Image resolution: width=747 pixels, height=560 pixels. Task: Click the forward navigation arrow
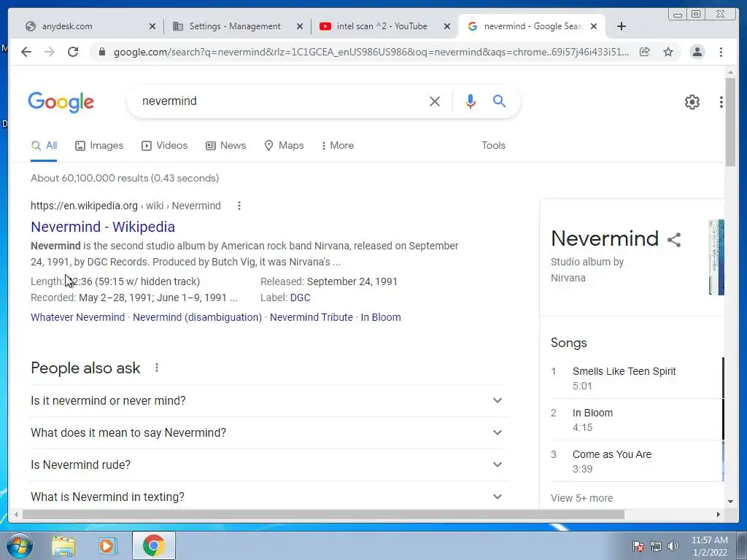click(x=50, y=52)
